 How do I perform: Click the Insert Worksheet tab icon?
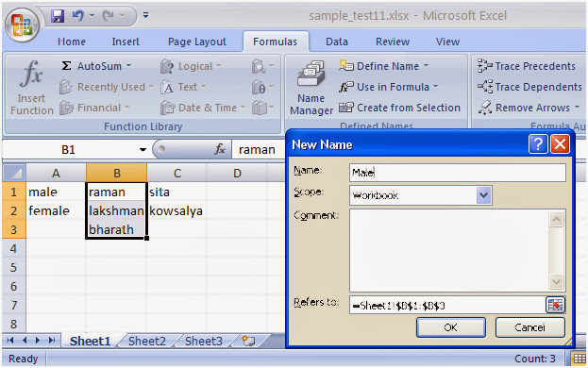coord(248,341)
